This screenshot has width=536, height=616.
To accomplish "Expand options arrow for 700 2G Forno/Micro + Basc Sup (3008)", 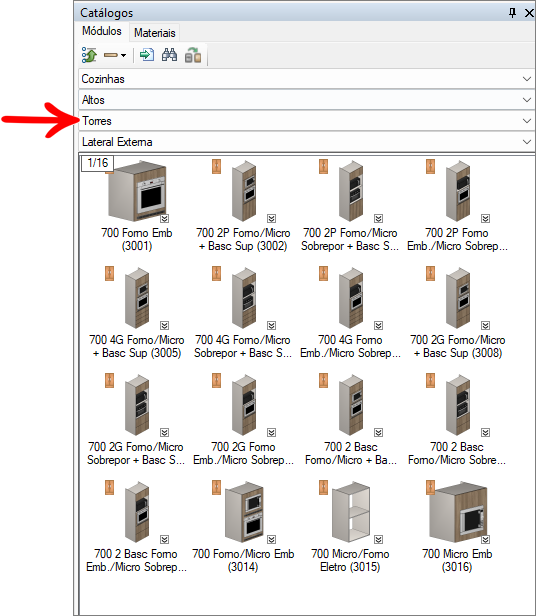I will click(x=486, y=325).
